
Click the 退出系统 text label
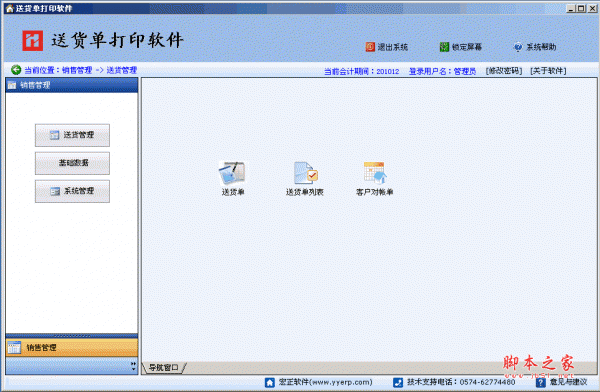click(x=393, y=47)
